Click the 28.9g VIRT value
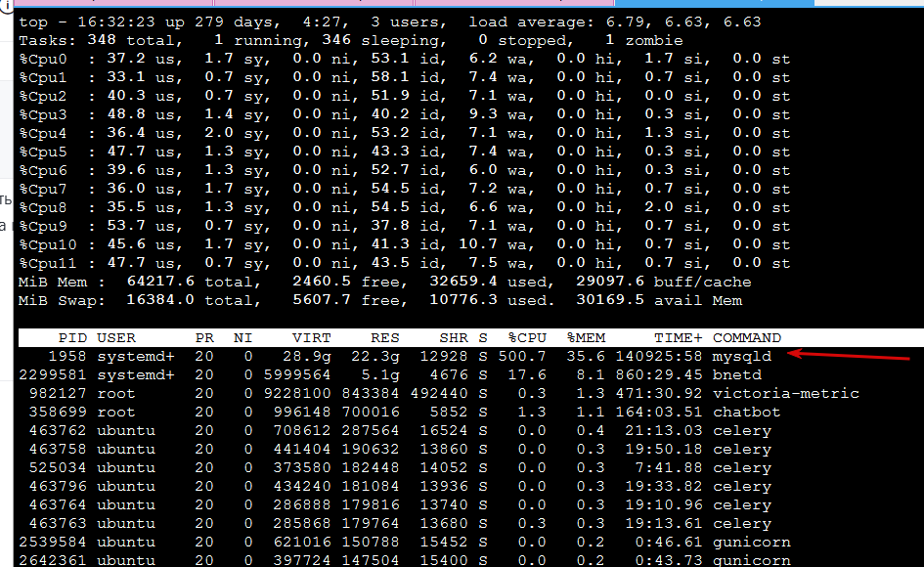The image size is (924, 567). point(307,357)
